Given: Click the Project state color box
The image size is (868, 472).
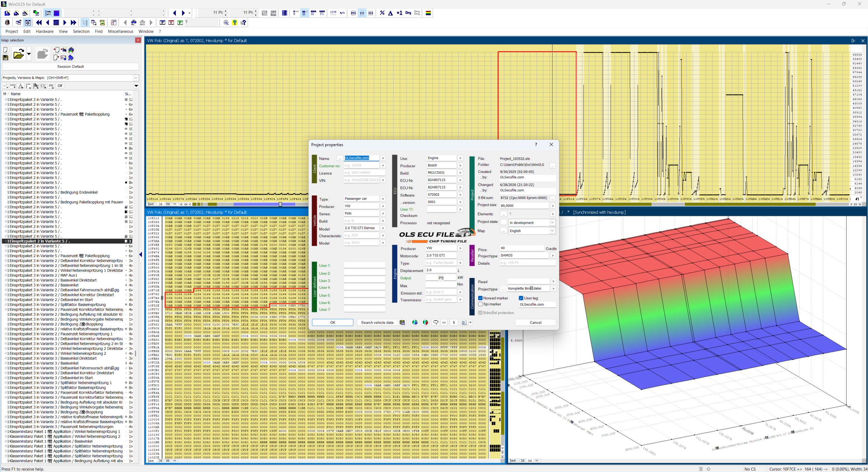Looking at the screenshot, I should click(504, 222).
